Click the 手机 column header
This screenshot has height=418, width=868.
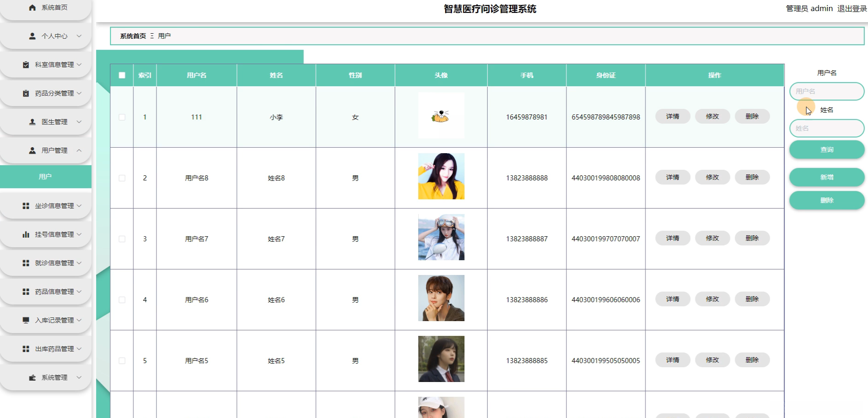527,75
